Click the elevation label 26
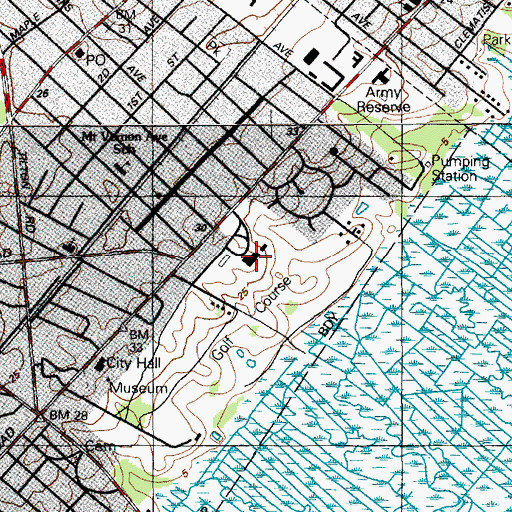 click(43, 93)
